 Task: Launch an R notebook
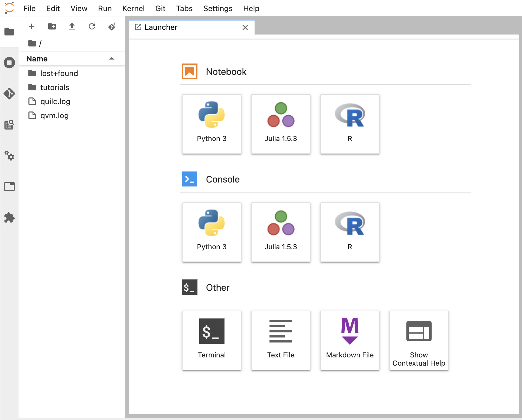point(350,124)
